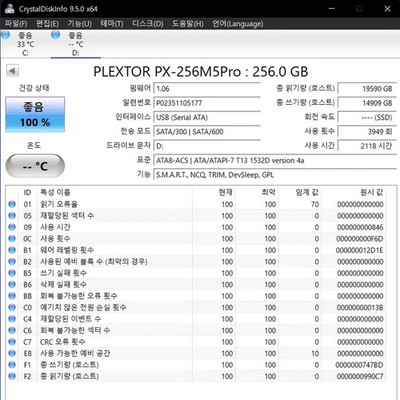The width and height of the screenshot is (400, 400).
Task: Click the 좋음 100 % health status button
Action: 35,114
